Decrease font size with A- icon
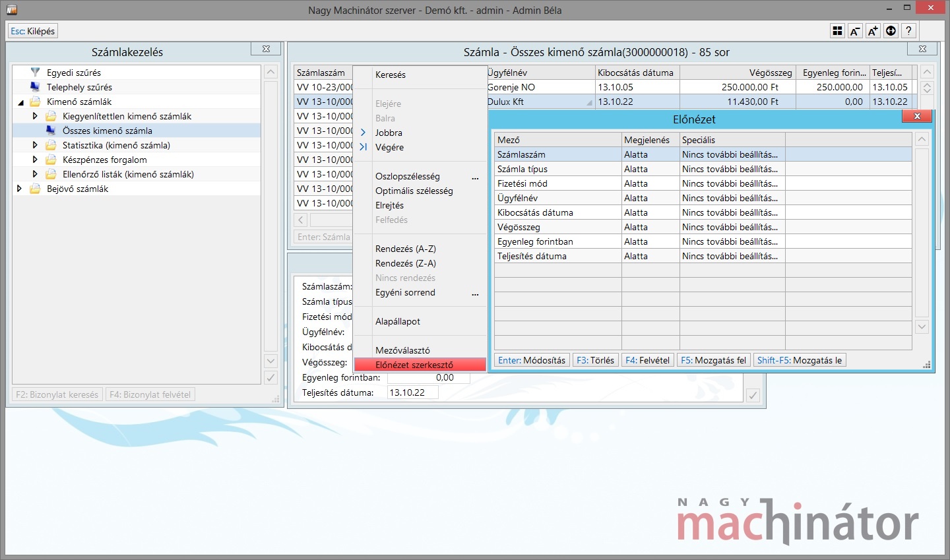The height and width of the screenshot is (560, 950). coord(855,31)
